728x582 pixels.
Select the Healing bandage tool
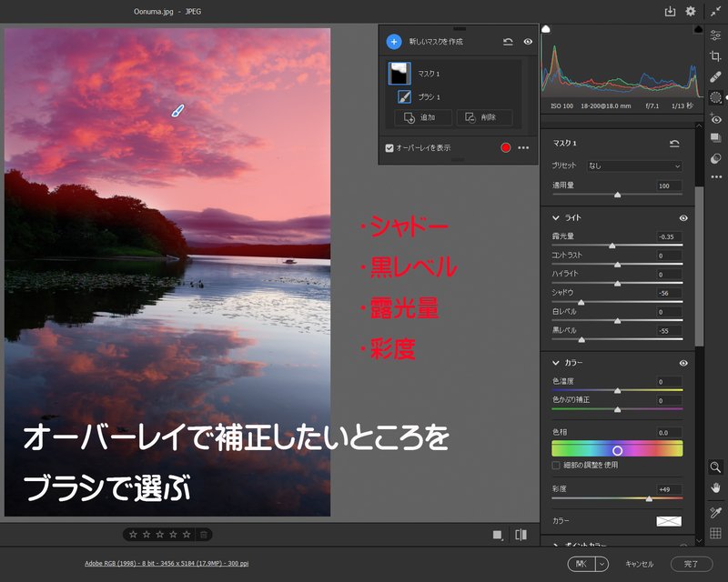tap(715, 77)
